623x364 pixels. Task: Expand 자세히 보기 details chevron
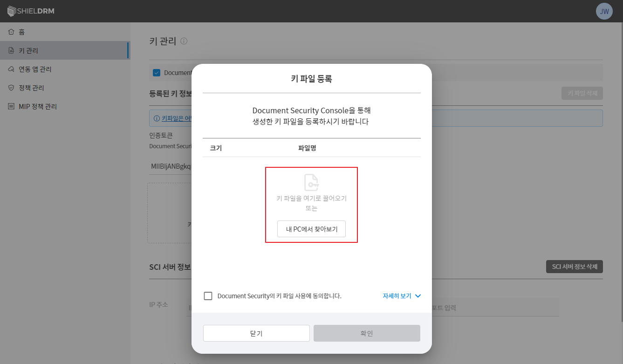point(418,296)
